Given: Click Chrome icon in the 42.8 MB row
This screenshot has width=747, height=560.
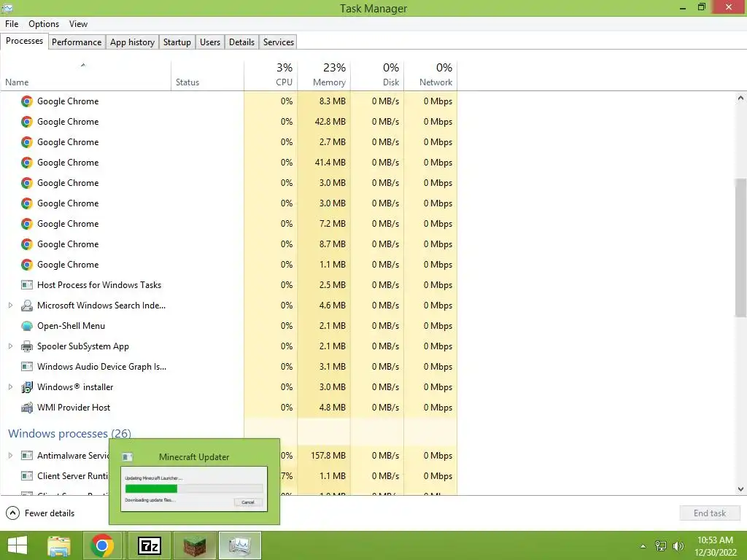Looking at the screenshot, I should 27,122.
